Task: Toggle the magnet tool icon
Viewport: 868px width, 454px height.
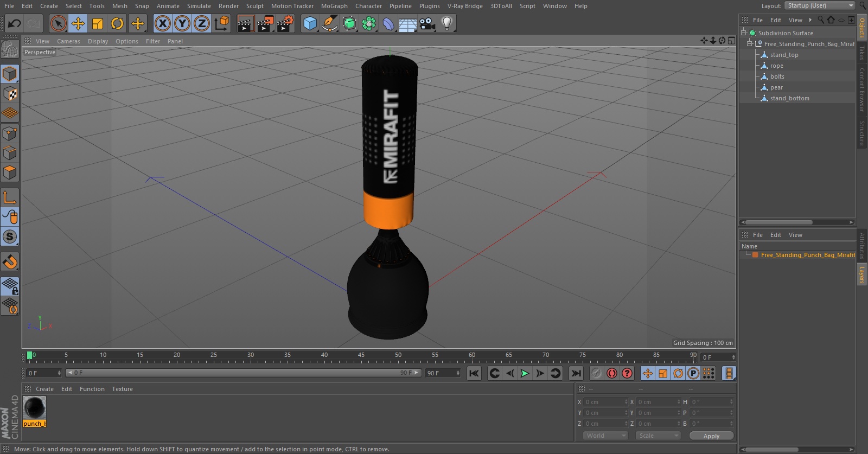Action: pyautogui.click(x=10, y=261)
